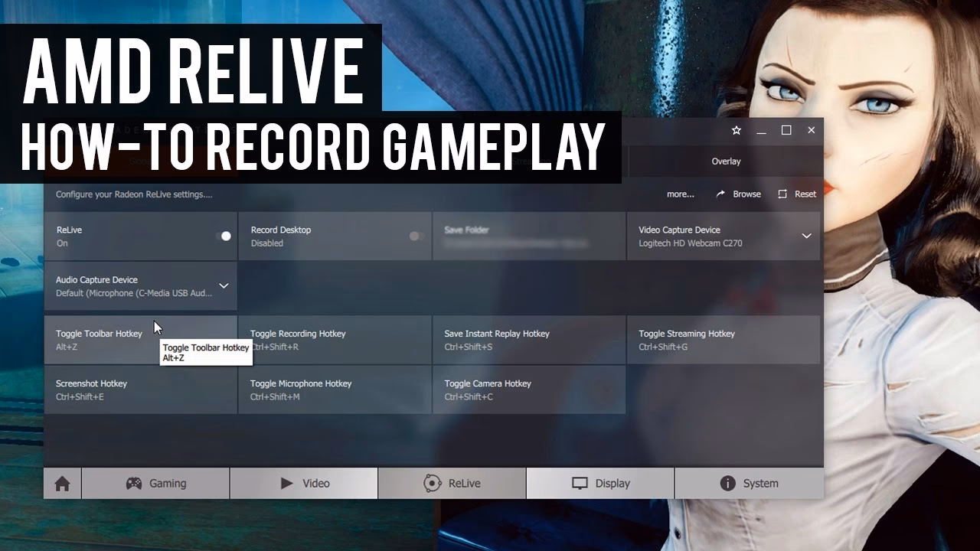Click the Reset button
Image resolution: width=980 pixels, height=551 pixels.
pyautogui.click(x=797, y=194)
